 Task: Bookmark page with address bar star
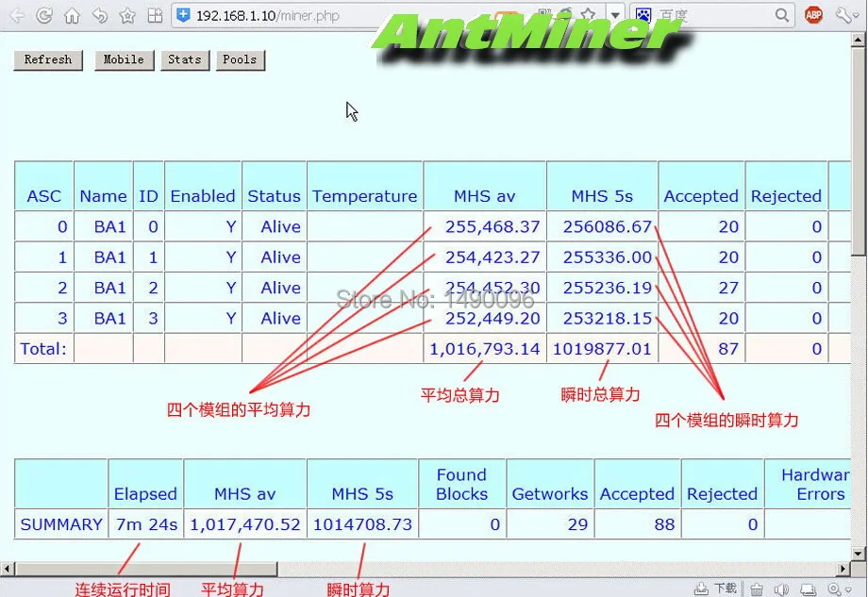(x=589, y=14)
